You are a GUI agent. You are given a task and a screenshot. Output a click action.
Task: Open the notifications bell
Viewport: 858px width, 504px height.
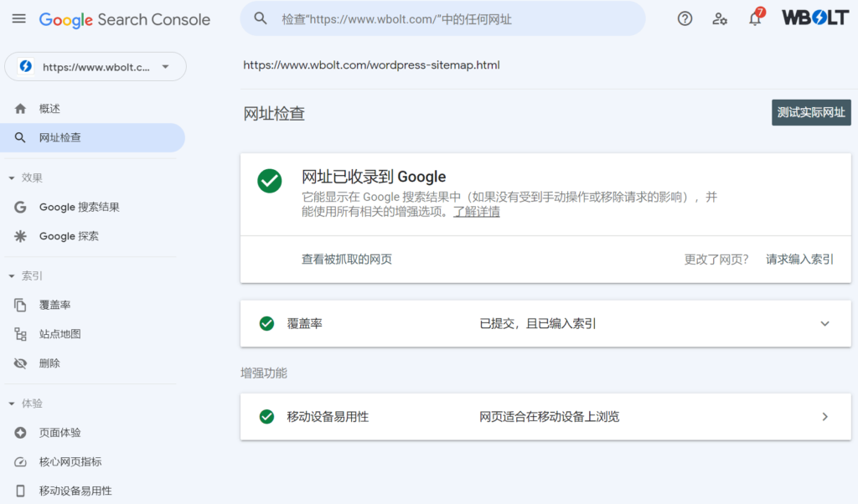tap(755, 18)
